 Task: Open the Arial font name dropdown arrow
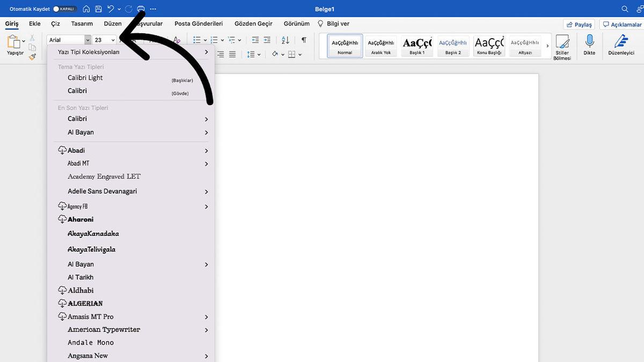pyautogui.click(x=87, y=40)
